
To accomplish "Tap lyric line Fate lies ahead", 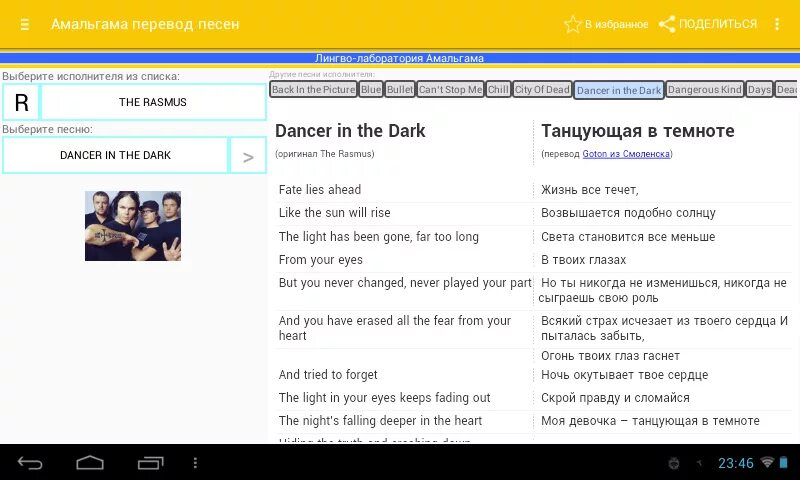I will click(x=320, y=190).
